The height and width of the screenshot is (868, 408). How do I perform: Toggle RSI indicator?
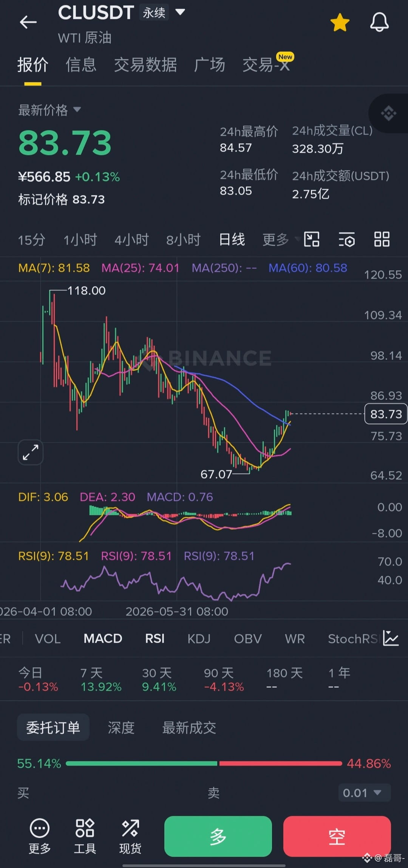pos(155,639)
